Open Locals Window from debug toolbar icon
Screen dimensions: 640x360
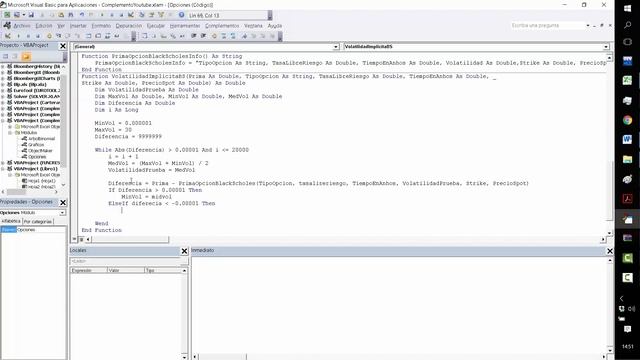pos(88,36)
